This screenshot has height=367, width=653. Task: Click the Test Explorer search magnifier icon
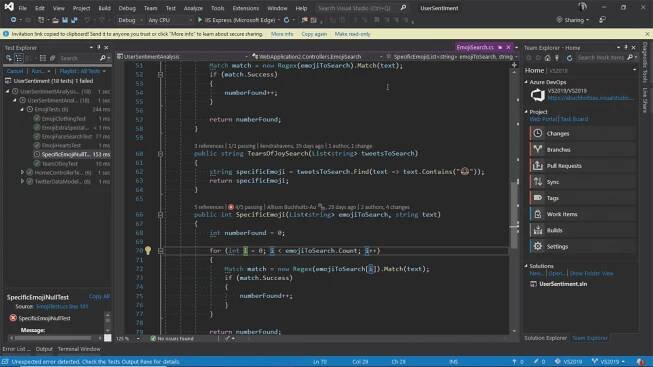[102, 58]
